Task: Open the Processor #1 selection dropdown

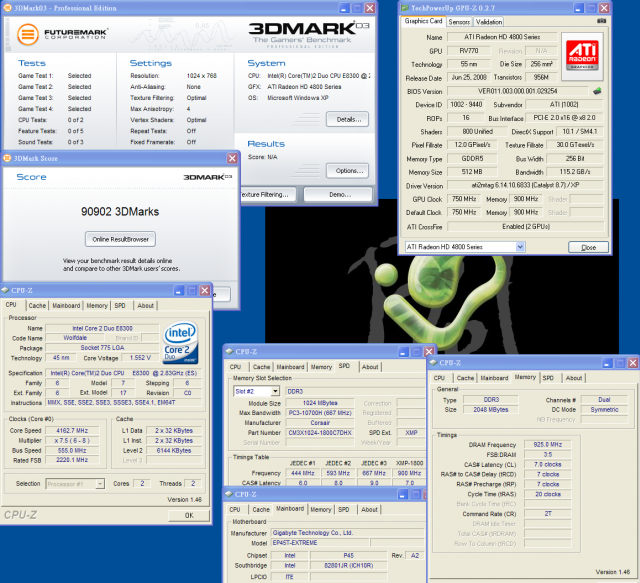Action: coord(100,484)
